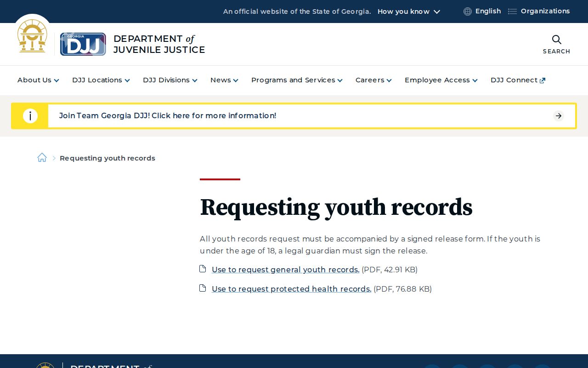Click DJJ Connect external link icon
The width and height of the screenshot is (588, 368).
[x=543, y=80]
